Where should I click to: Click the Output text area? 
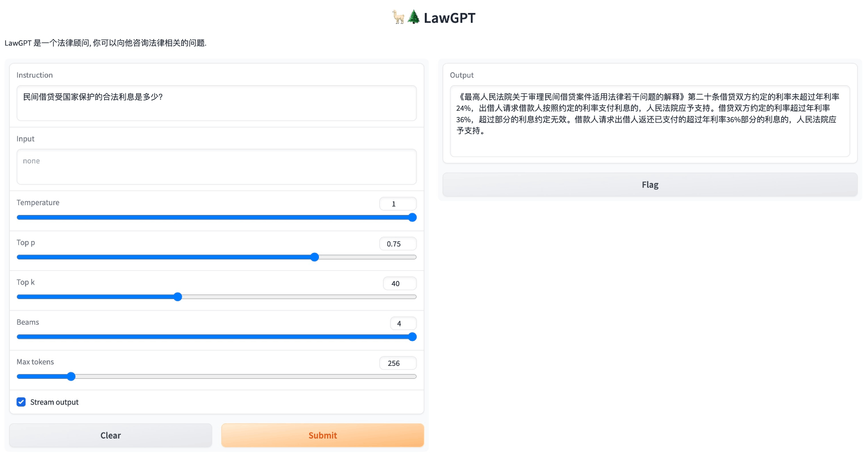650,121
